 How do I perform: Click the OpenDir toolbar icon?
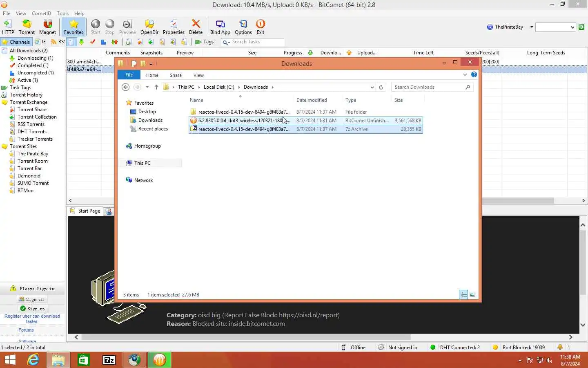tap(149, 27)
